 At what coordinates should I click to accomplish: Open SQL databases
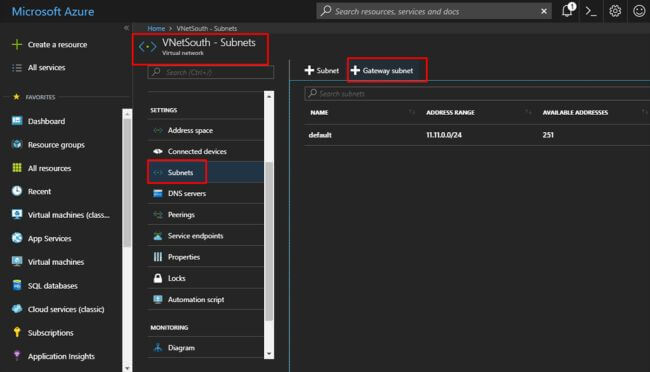click(53, 286)
